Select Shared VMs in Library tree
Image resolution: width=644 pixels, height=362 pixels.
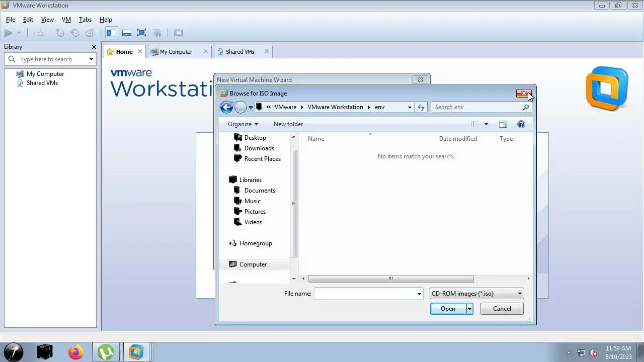(x=42, y=83)
